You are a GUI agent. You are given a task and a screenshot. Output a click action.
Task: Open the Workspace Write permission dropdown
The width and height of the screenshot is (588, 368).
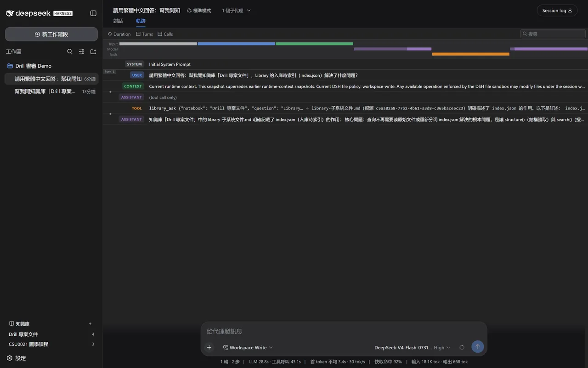[x=248, y=347]
